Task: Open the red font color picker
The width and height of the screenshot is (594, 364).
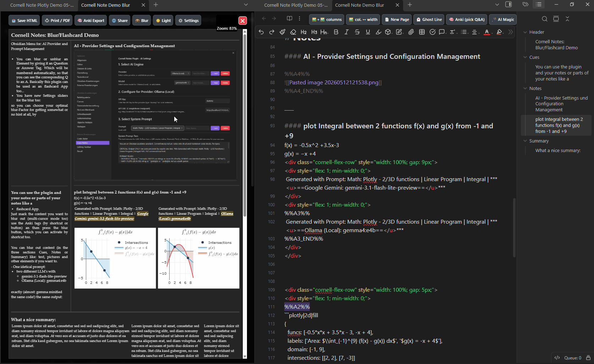Action: pyautogui.click(x=487, y=32)
